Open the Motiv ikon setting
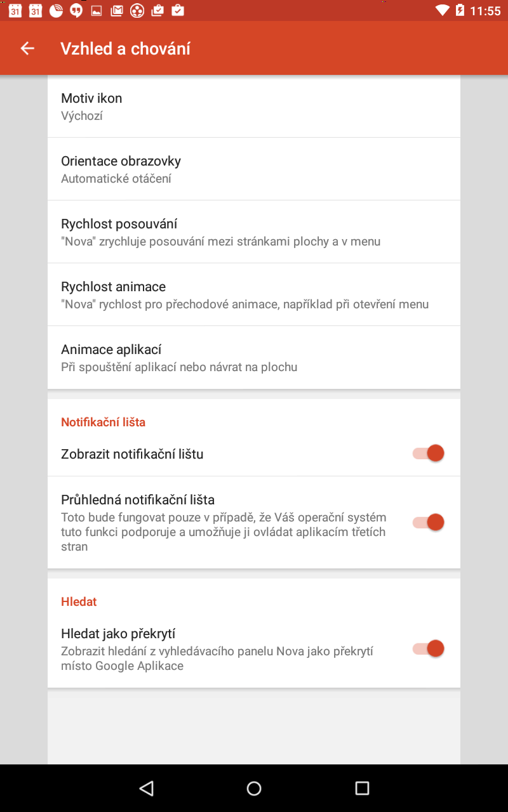The height and width of the screenshot is (812, 508). coord(254,107)
